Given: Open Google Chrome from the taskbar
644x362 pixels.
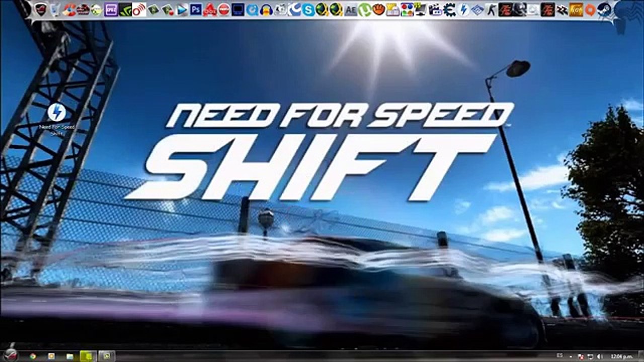Looking at the screenshot, I should click(x=33, y=356).
